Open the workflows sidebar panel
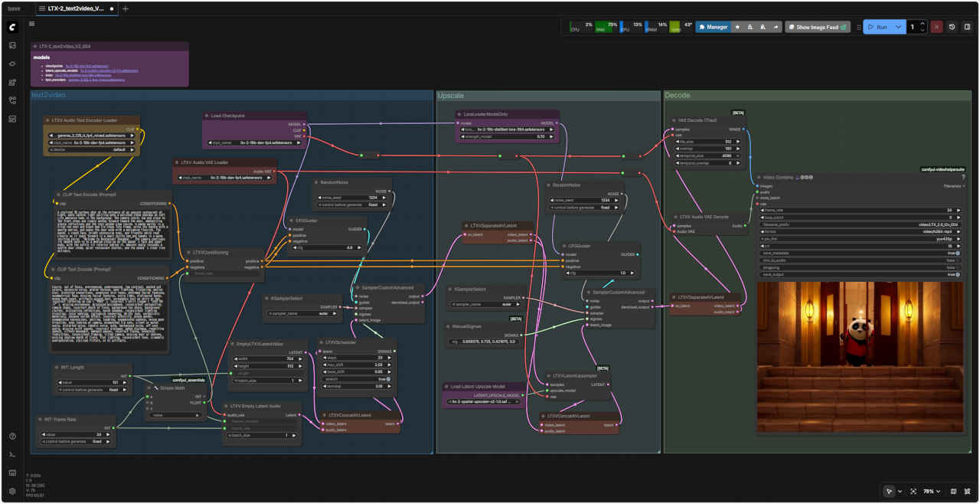Viewport: 980px width, 504px height. (x=12, y=100)
